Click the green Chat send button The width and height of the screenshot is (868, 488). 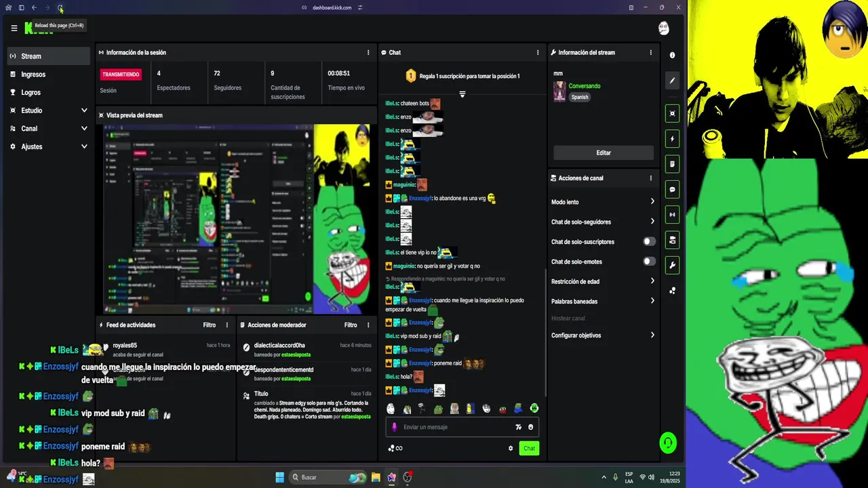click(x=529, y=448)
